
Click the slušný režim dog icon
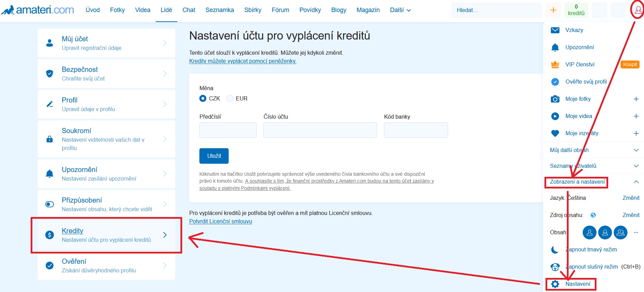click(555, 267)
